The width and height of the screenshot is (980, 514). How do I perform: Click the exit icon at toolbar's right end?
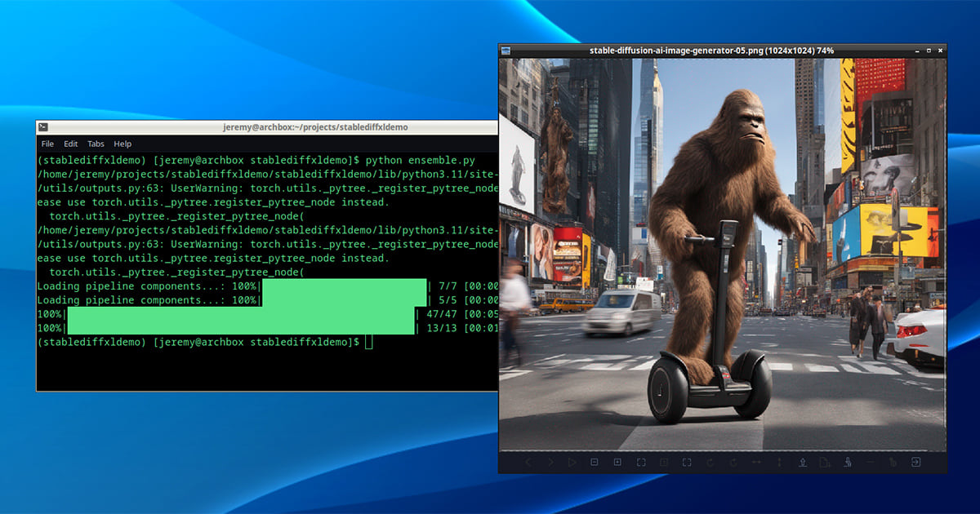tap(916, 463)
